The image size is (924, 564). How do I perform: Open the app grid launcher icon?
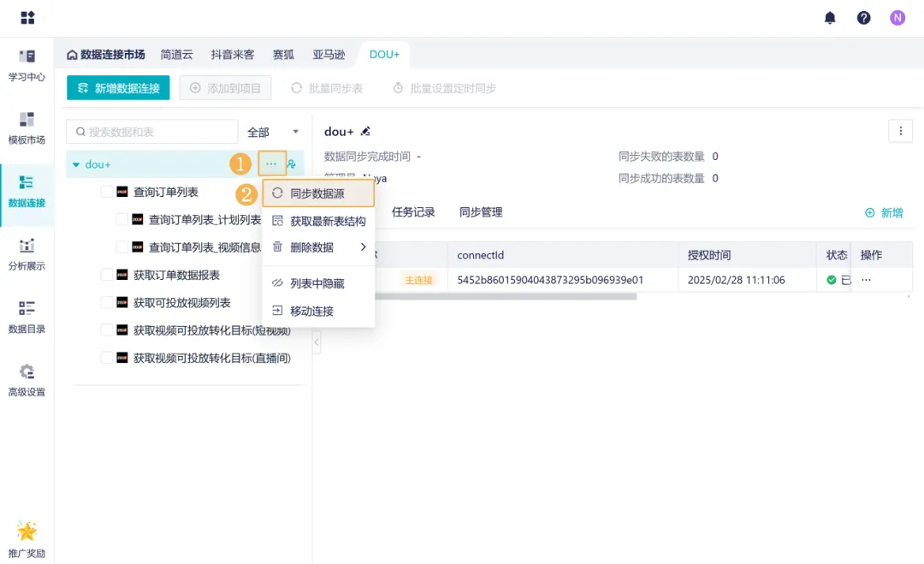point(27,18)
